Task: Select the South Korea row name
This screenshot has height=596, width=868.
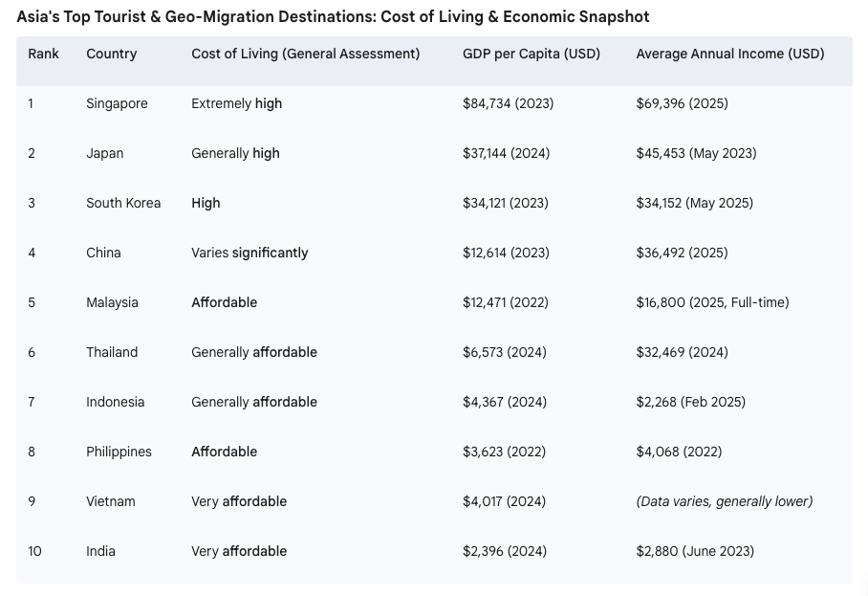Action: click(x=123, y=203)
